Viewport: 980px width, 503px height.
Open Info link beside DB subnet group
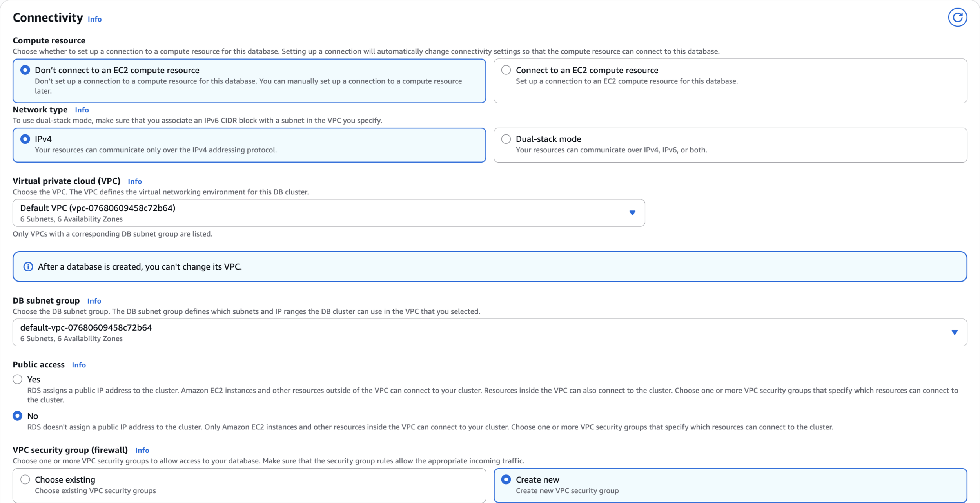point(94,301)
